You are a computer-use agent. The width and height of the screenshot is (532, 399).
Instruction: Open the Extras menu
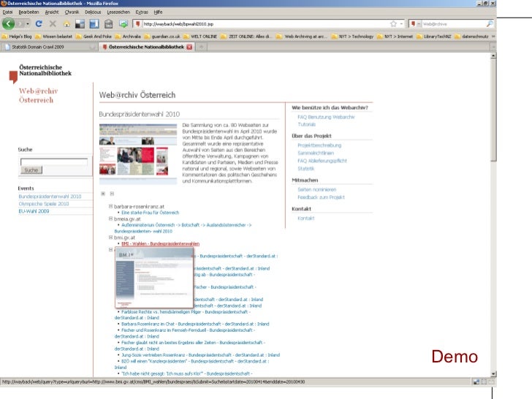(142, 12)
